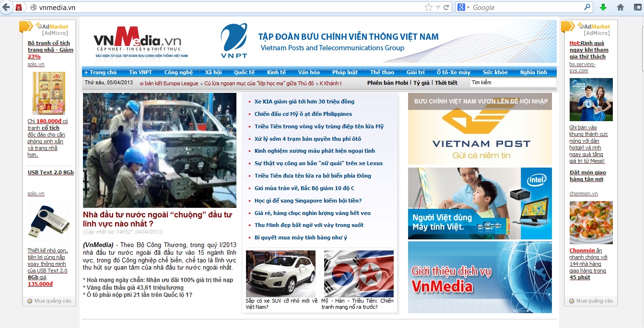Click the red icon beside the back button
Screen dimensions: 644x328
[x=19, y=7]
